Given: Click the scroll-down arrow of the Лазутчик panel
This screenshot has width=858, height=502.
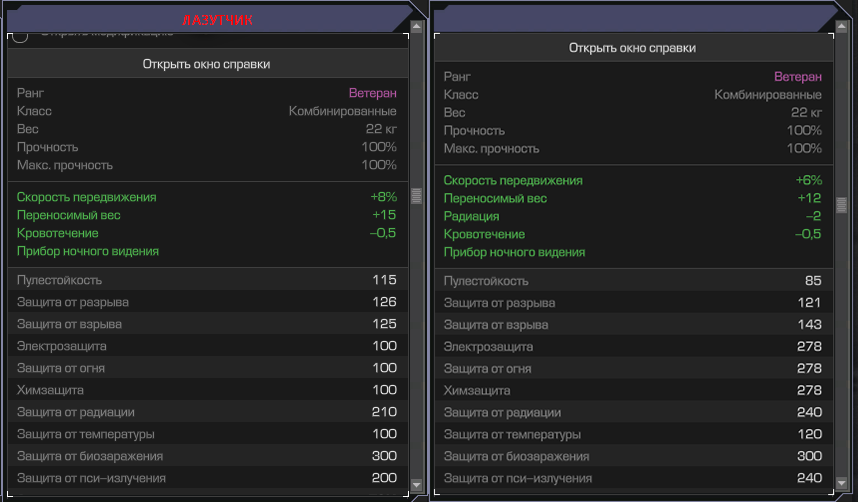Looking at the screenshot, I should click(416, 484).
